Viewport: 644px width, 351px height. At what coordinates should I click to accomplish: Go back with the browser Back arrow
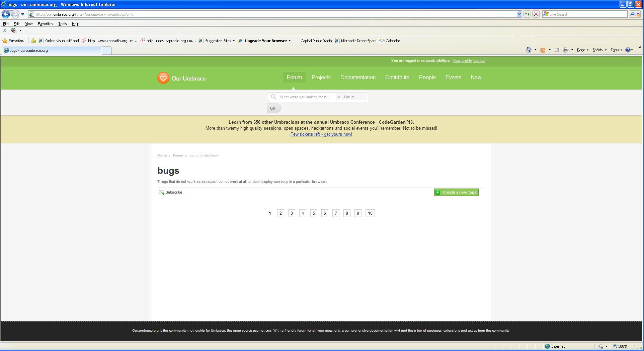(6, 14)
